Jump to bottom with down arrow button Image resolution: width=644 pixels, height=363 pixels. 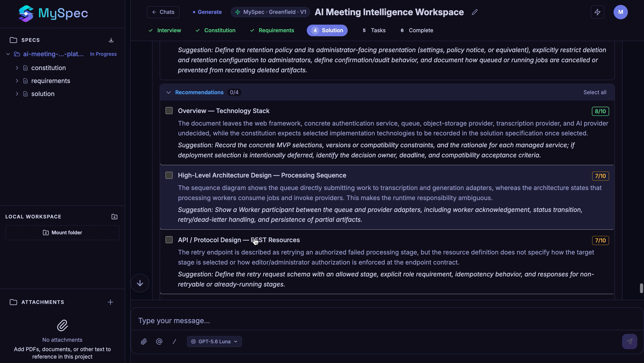click(140, 283)
